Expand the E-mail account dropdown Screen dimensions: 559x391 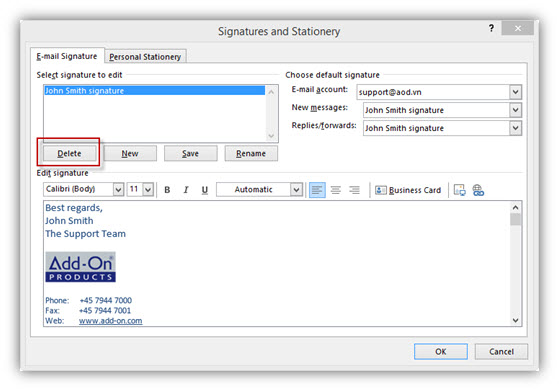coord(516,92)
